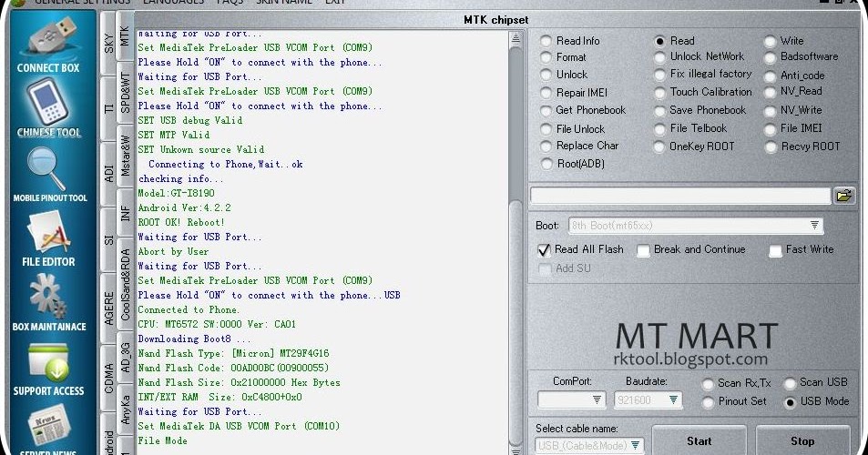Screen dimensions: 868x455
Task: Click log line 'ROOT OK! Reboot!'
Action: click(x=181, y=222)
